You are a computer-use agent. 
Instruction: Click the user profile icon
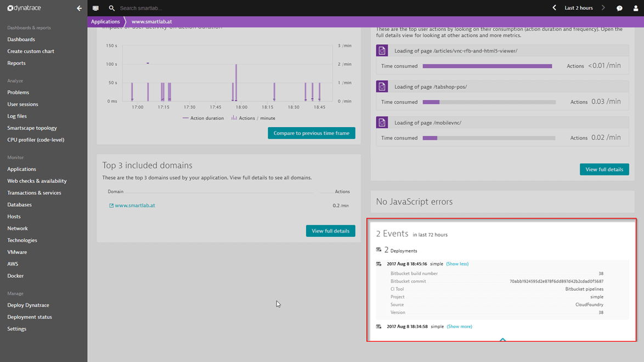tap(636, 8)
